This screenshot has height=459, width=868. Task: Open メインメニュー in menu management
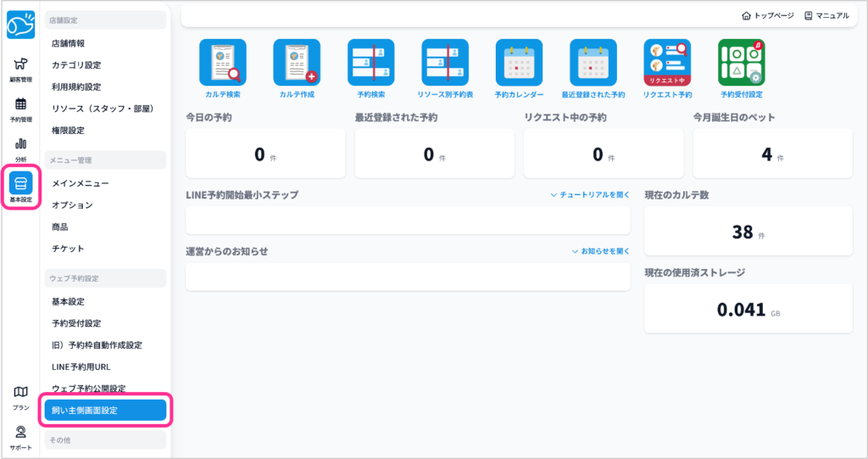coord(81,183)
